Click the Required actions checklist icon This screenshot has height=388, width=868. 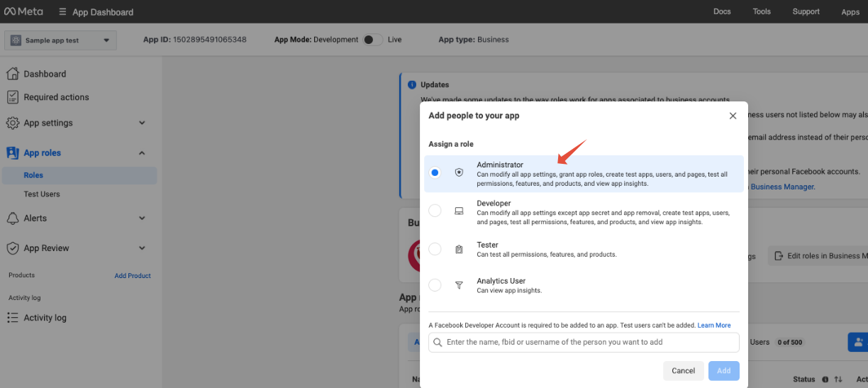pyautogui.click(x=12, y=97)
